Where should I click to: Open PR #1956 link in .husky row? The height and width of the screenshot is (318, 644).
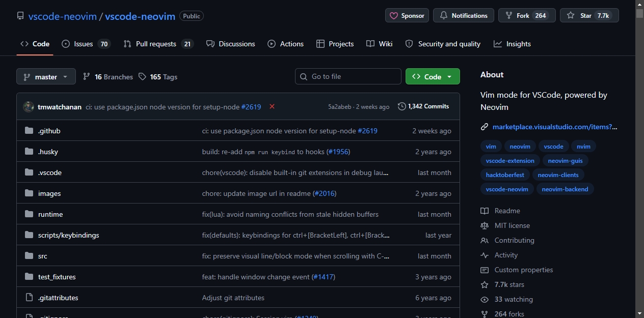[x=338, y=152]
